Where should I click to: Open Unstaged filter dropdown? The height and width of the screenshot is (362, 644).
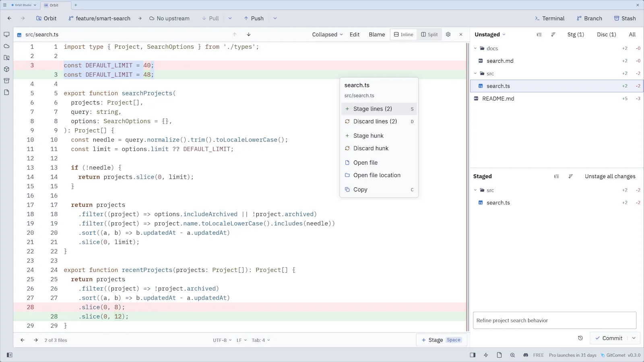coord(490,35)
